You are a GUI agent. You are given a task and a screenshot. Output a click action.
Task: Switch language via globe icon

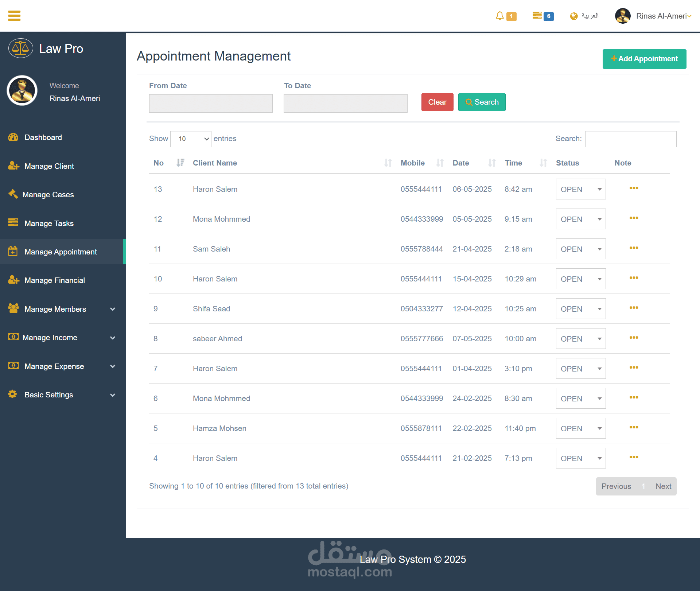coord(574,16)
